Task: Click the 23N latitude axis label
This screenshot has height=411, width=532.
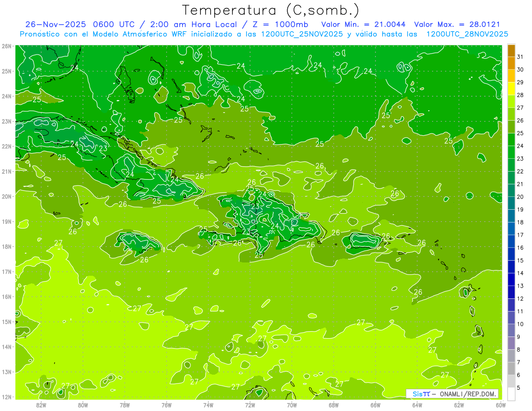Action: click(x=7, y=121)
